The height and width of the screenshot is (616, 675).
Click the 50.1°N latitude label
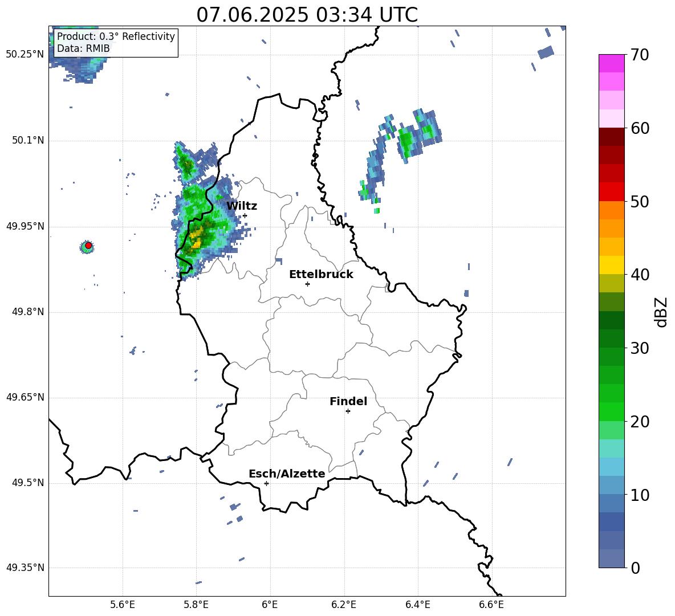point(28,141)
